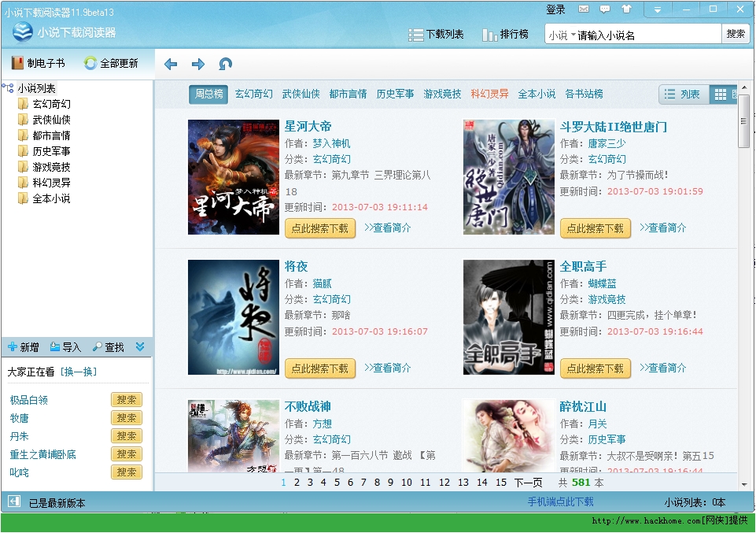The width and height of the screenshot is (756, 533).
Task: Open the 武侠仙侠 folder in sidebar tree
Action: click(51, 120)
